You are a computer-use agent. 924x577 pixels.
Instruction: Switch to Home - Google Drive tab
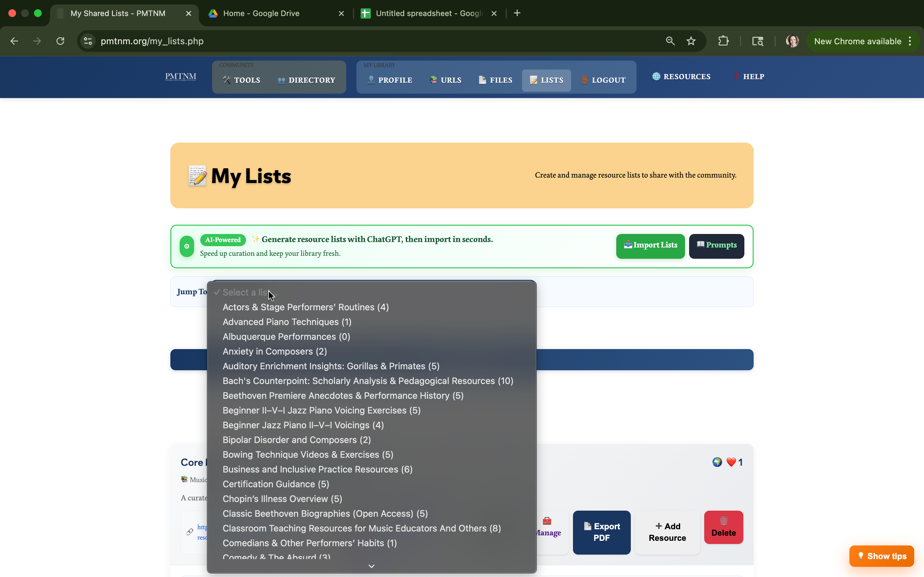click(261, 13)
